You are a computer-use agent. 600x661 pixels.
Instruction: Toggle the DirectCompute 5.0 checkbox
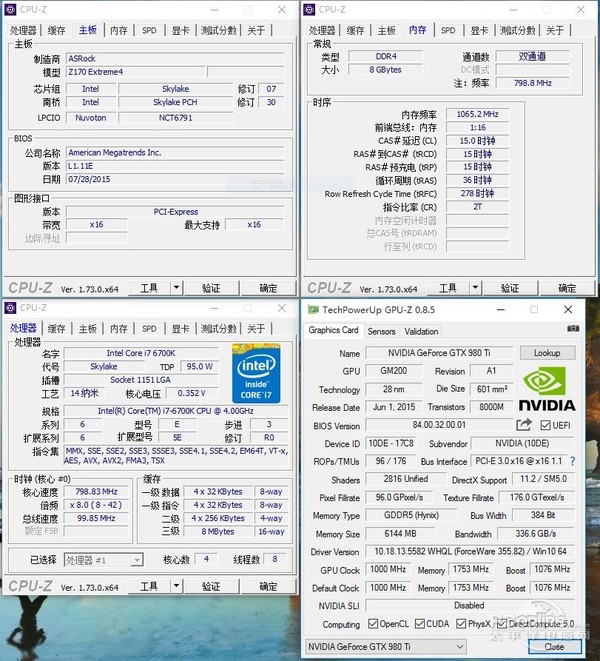coord(501,623)
